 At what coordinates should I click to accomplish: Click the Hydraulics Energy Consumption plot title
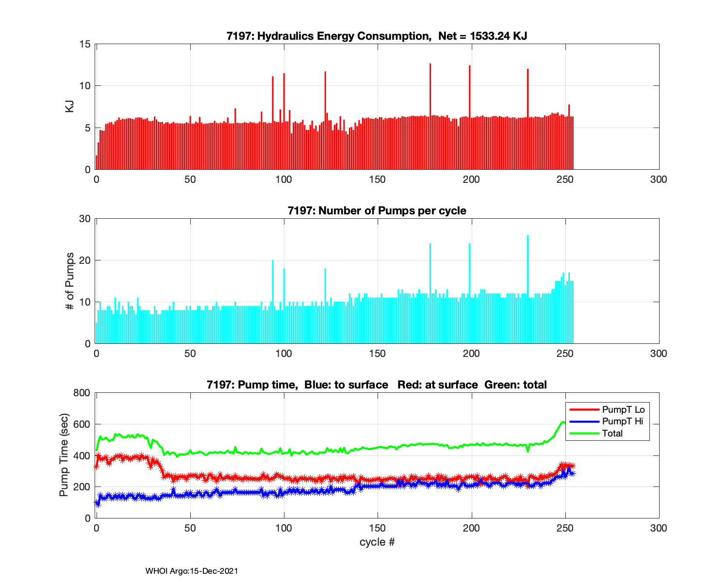click(x=377, y=36)
